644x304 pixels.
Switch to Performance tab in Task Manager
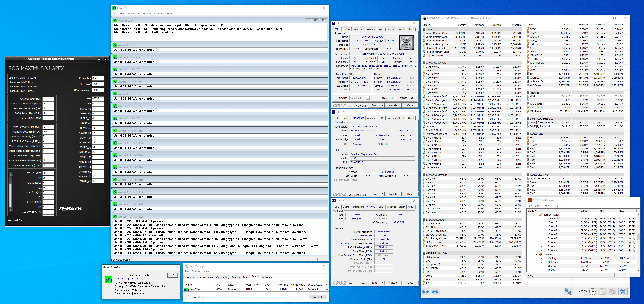tap(206, 277)
